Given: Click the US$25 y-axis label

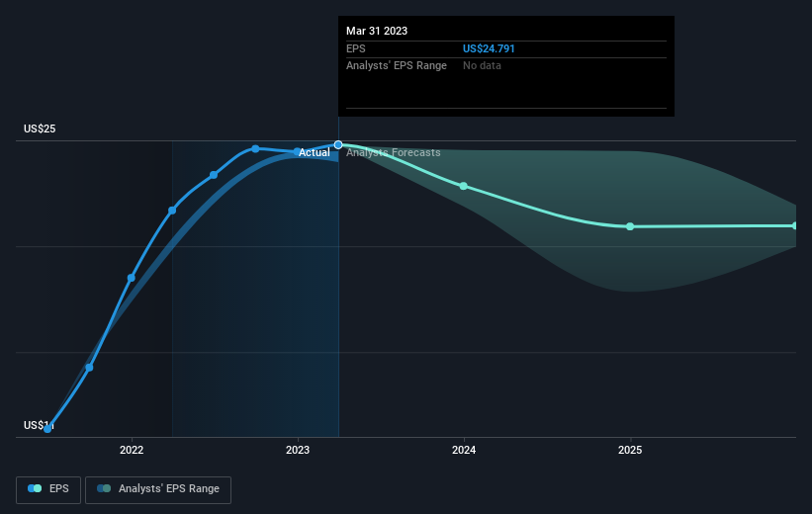Looking at the screenshot, I should (40, 128).
